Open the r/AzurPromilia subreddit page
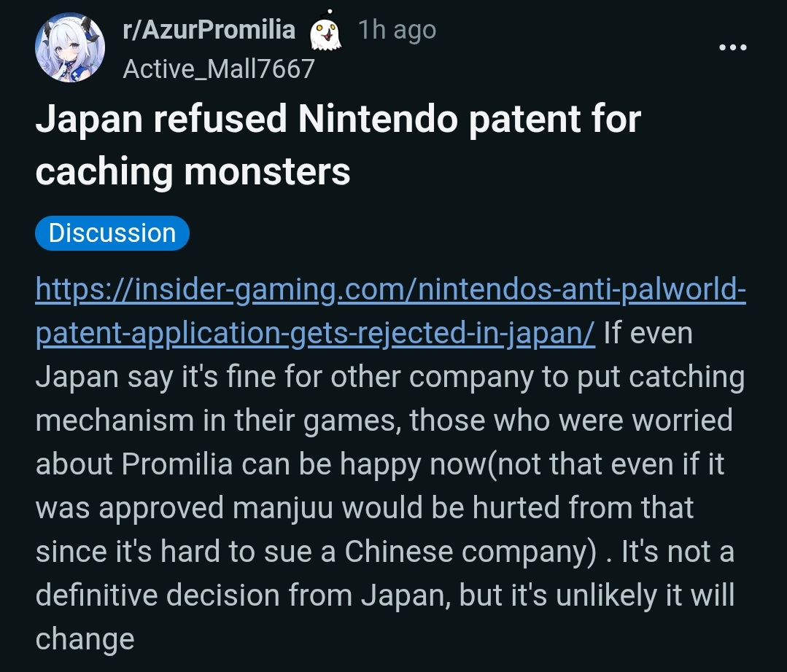 (x=209, y=31)
